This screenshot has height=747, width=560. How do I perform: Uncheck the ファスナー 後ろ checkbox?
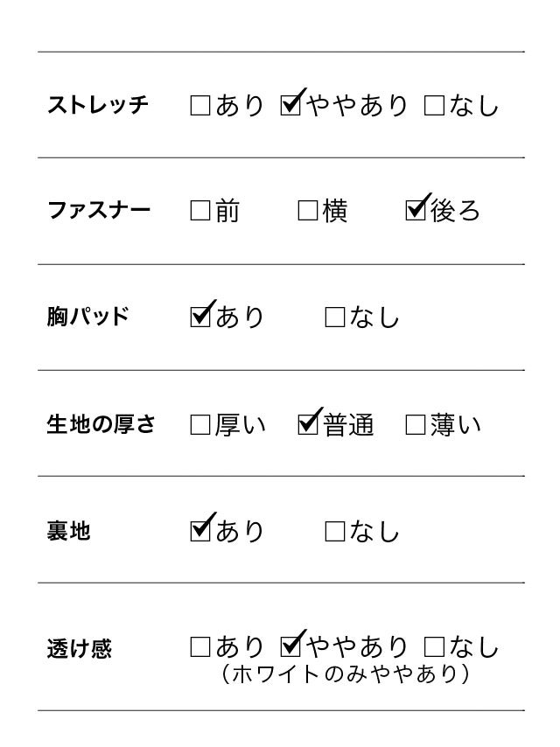[x=416, y=211]
